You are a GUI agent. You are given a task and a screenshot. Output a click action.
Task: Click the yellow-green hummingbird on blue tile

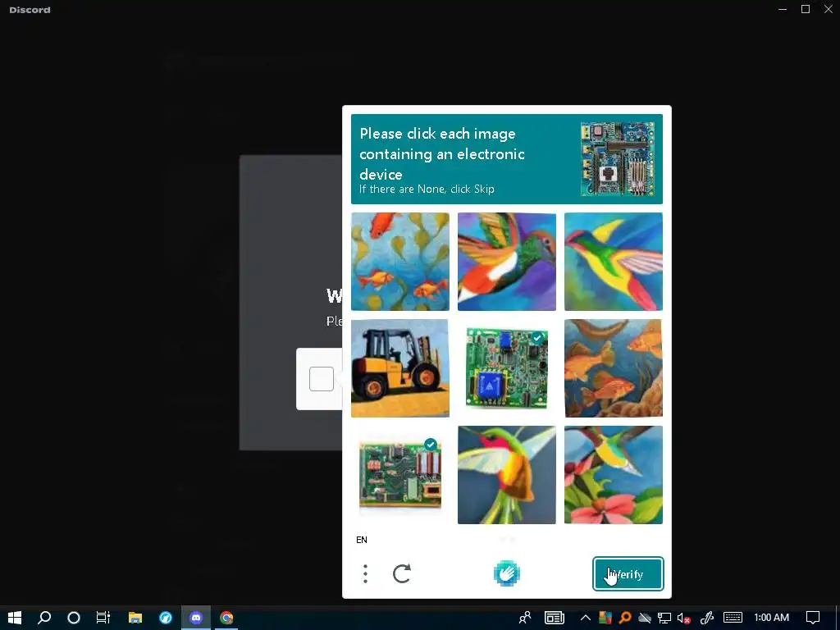(614, 262)
